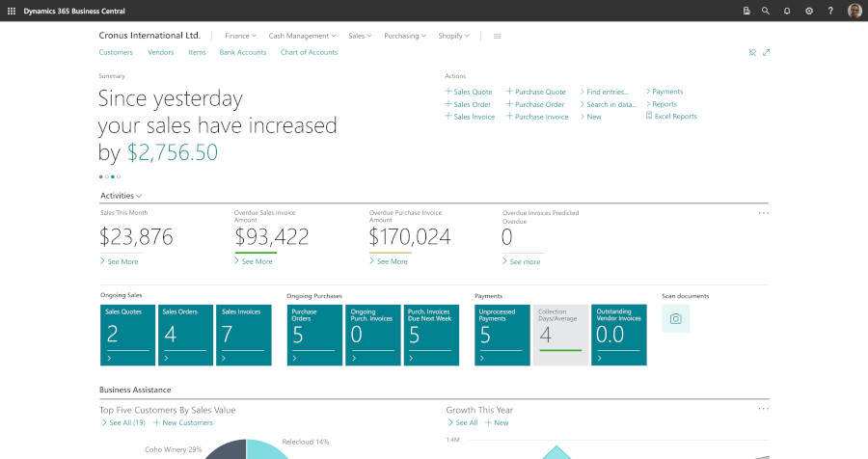The width and height of the screenshot is (868, 459).
Task: Expand the Purchasing menu
Action: click(405, 36)
